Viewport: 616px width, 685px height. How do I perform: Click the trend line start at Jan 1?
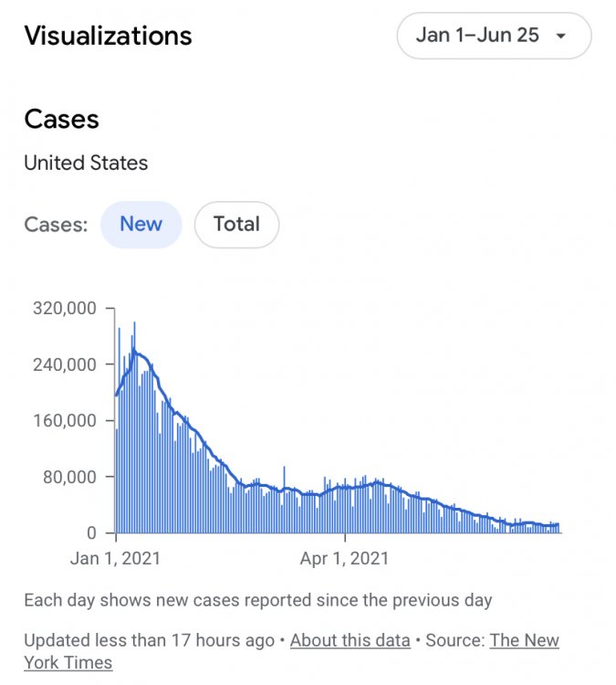click(116, 395)
